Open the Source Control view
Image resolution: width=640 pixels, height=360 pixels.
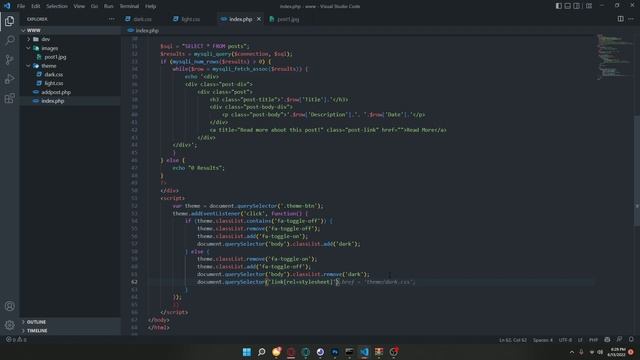9,60
